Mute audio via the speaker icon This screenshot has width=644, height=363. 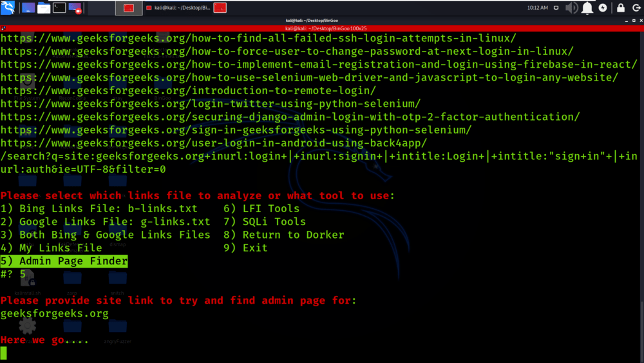coord(571,8)
